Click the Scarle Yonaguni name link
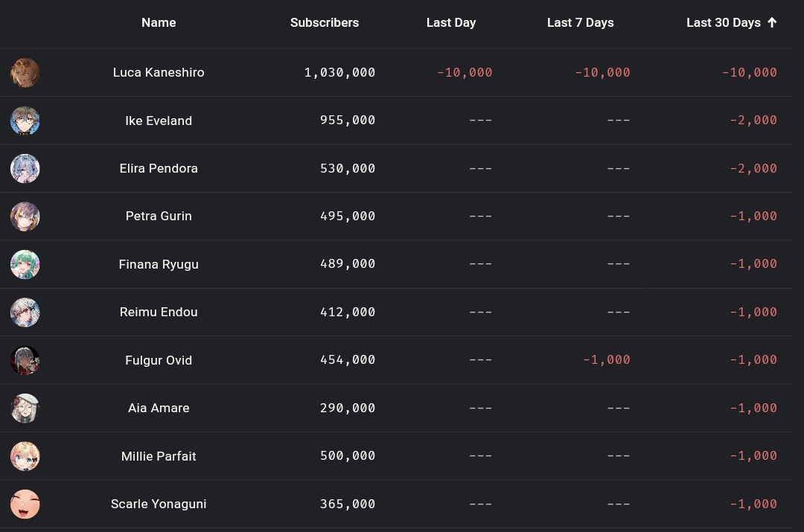The image size is (804, 532). coord(159,504)
